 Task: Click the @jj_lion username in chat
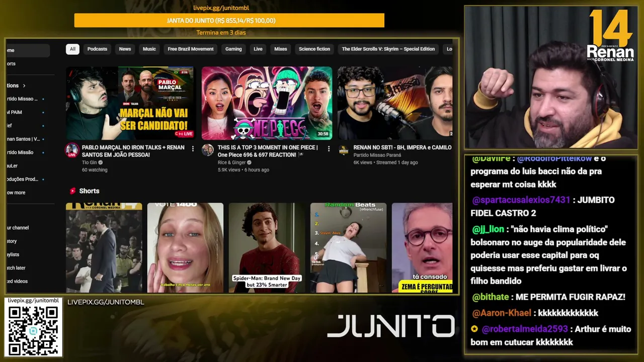488,229
